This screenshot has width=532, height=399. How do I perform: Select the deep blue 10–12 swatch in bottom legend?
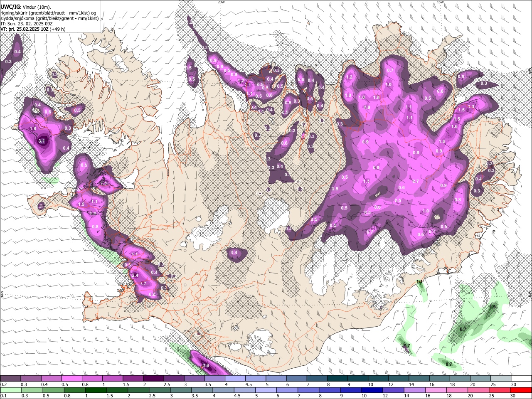[x=372, y=390]
